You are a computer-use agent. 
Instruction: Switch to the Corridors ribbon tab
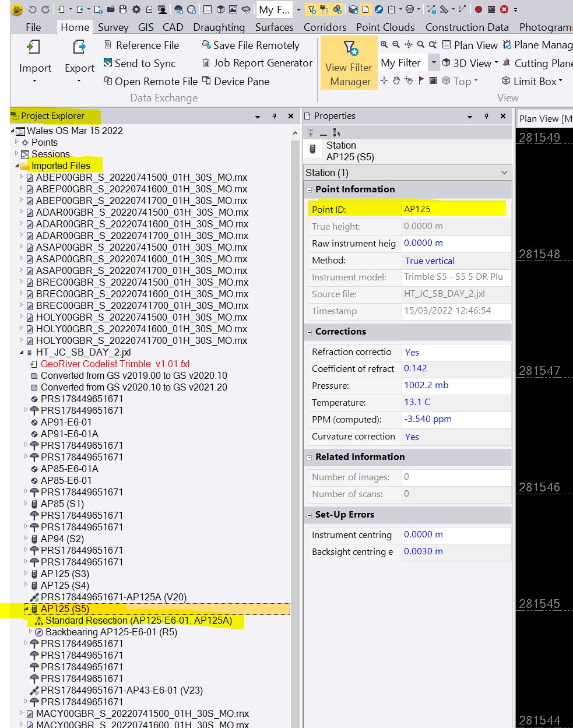325,27
